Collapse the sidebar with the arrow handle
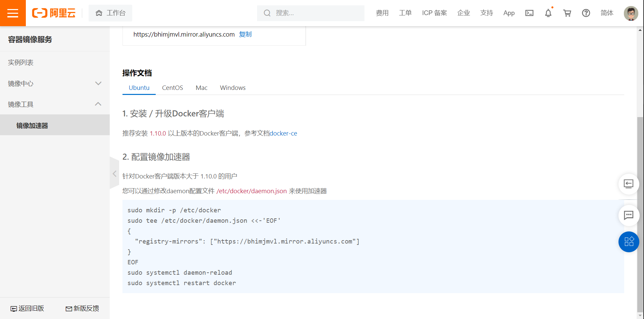This screenshot has width=644, height=319. pyautogui.click(x=114, y=173)
